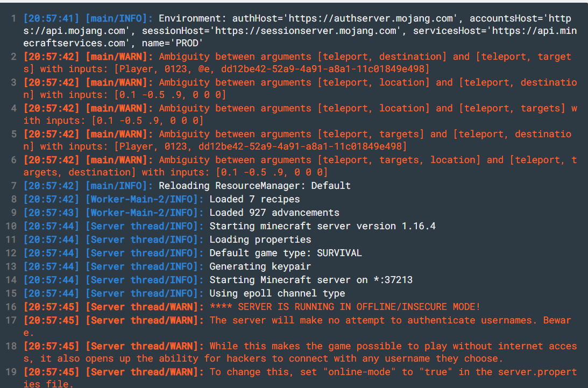The width and height of the screenshot is (588, 388).
Task: Click [Worker-Main-2/INFO] tag on line 8
Action: click(144, 199)
